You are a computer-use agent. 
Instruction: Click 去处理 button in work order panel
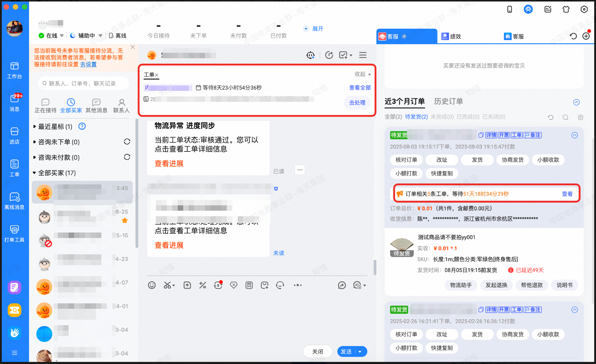[x=357, y=103]
